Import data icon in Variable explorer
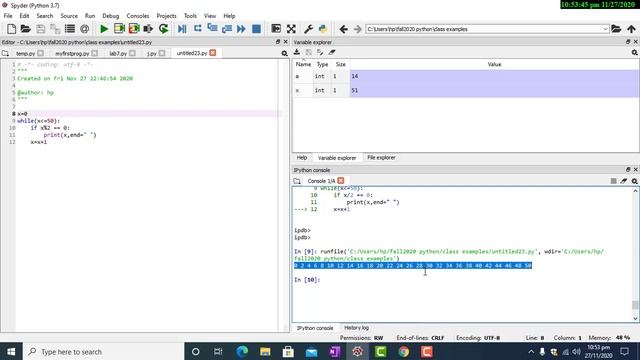This screenshot has height=360, width=640. (297, 52)
